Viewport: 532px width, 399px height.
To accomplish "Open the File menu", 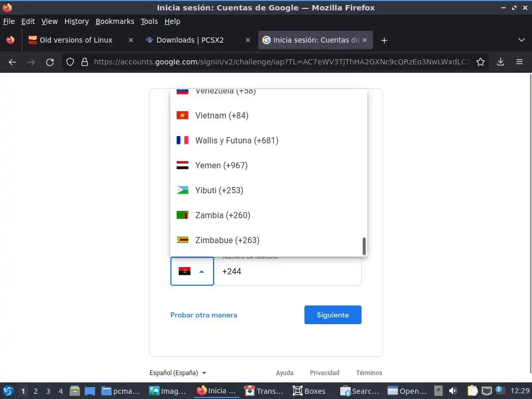I will (x=9, y=21).
